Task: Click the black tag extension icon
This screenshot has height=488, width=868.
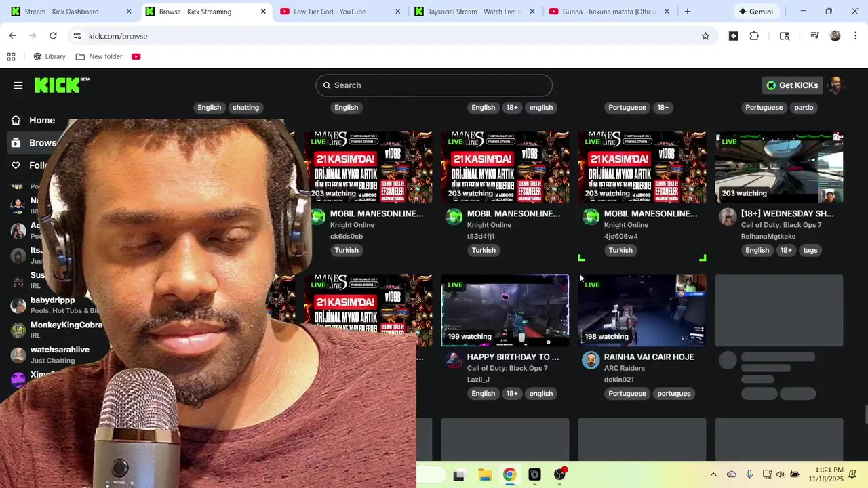Action: tap(733, 36)
